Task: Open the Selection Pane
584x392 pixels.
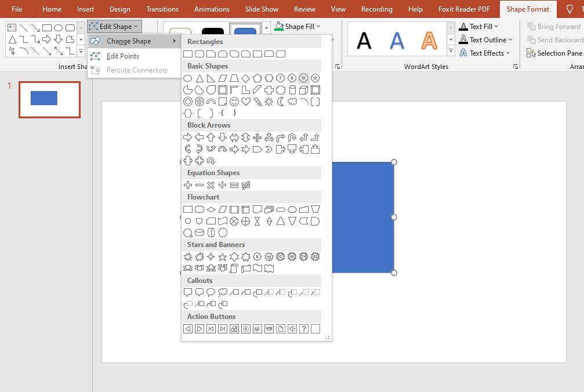Action: pos(554,53)
